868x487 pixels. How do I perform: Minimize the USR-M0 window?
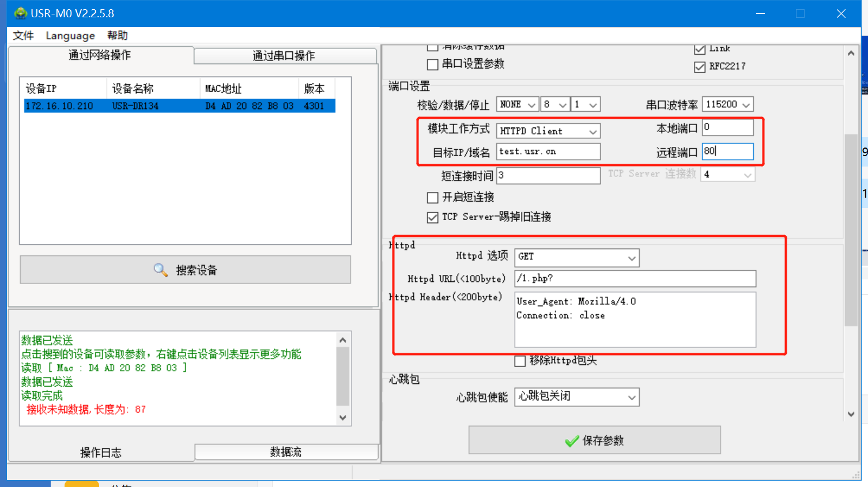click(x=760, y=13)
